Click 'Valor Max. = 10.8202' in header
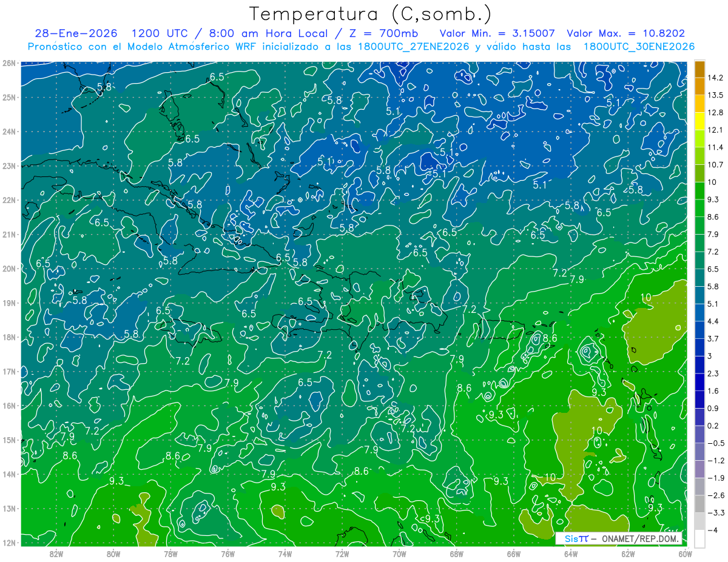728x562 pixels. tap(625, 33)
